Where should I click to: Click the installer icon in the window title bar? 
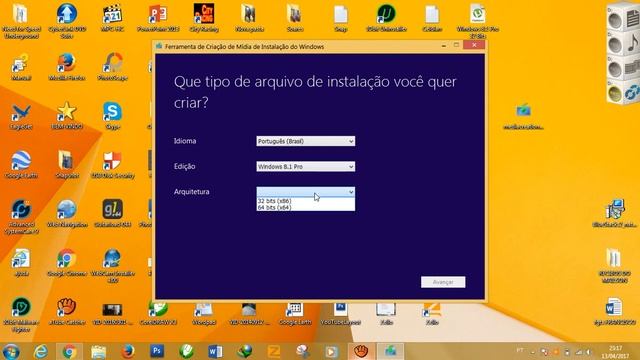(x=159, y=46)
